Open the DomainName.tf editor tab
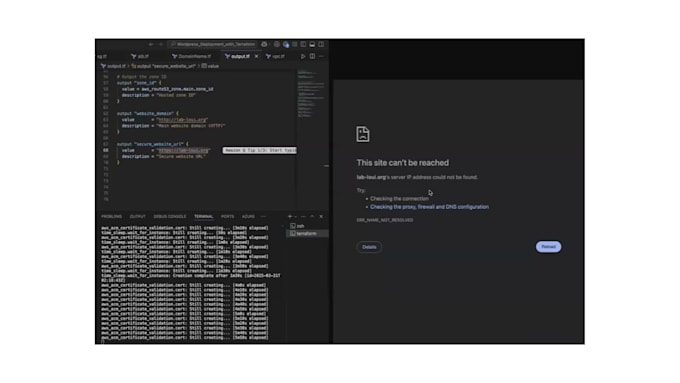The image size is (680, 383). (x=191, y=56)
